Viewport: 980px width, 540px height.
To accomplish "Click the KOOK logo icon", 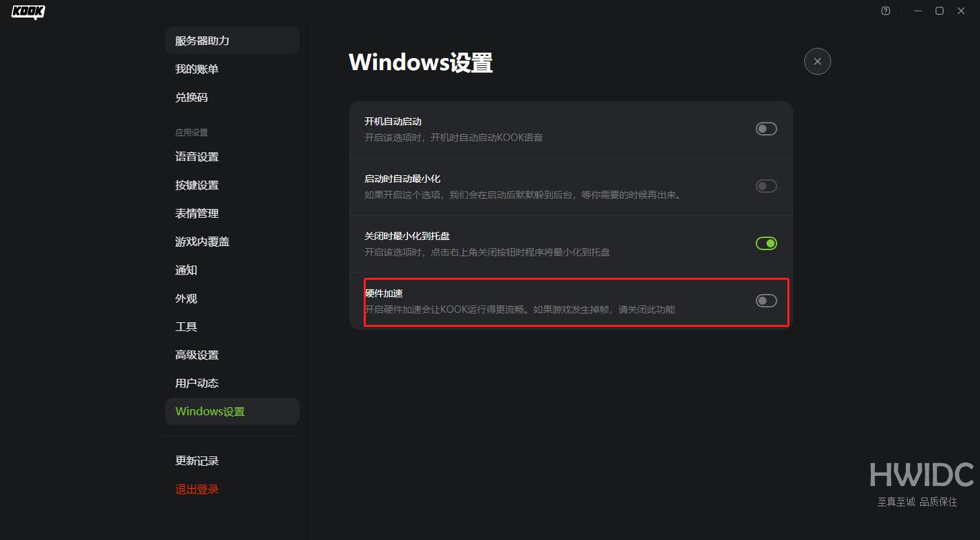I will pos(28,11).
